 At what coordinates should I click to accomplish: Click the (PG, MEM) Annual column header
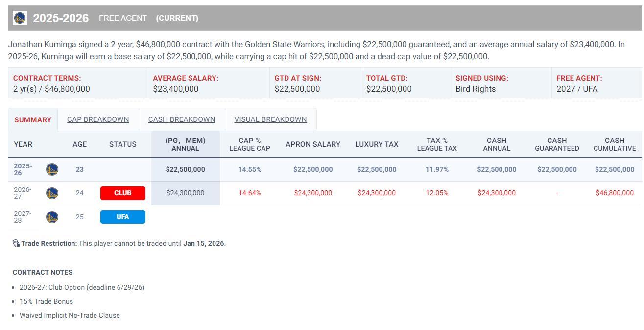185,144
